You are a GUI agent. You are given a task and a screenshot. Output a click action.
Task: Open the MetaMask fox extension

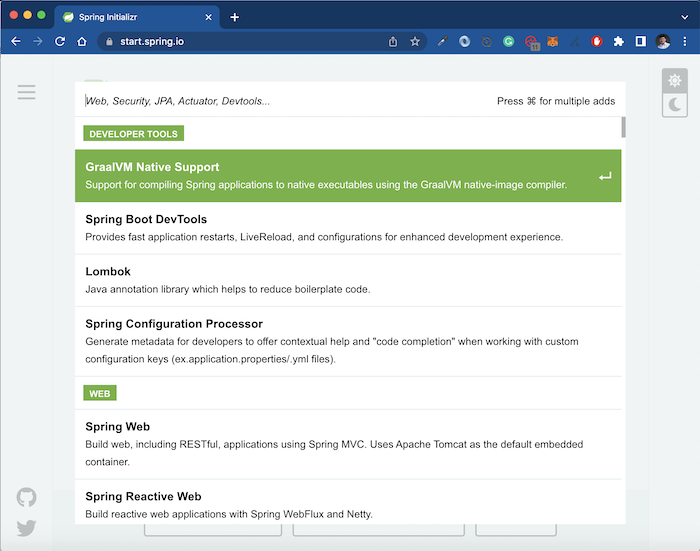553,42
